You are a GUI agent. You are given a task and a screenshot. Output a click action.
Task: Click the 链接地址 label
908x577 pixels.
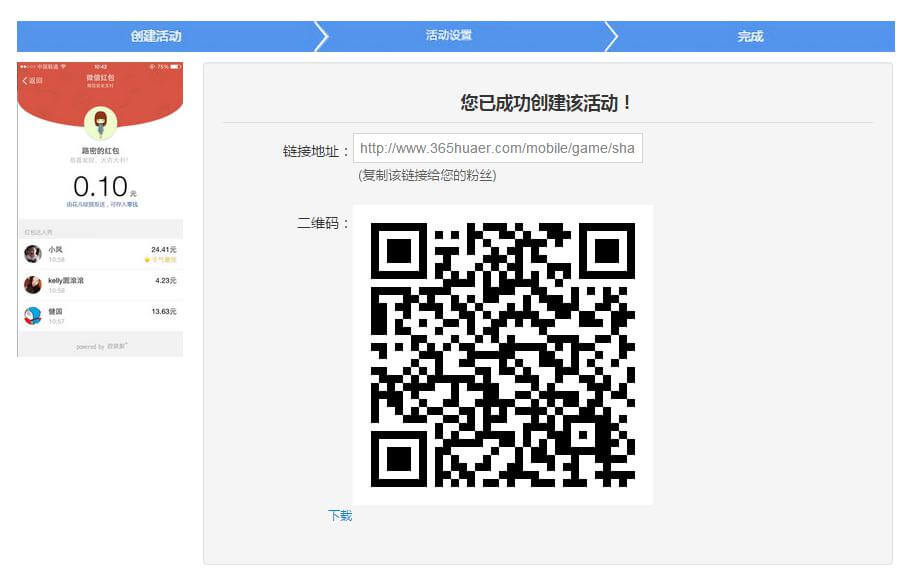click(316, 151)
